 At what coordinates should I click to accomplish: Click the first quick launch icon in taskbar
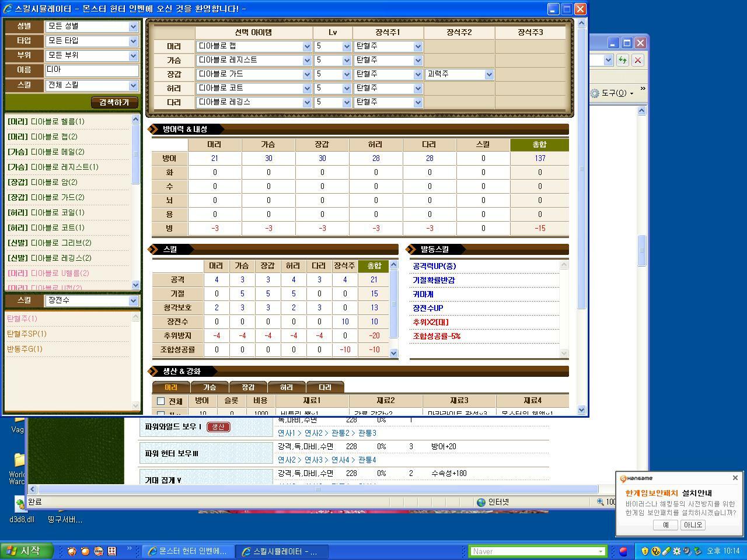[72, 551]
